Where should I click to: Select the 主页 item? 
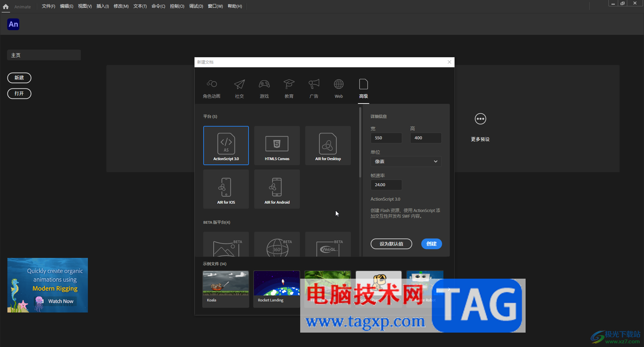(44, 55)
